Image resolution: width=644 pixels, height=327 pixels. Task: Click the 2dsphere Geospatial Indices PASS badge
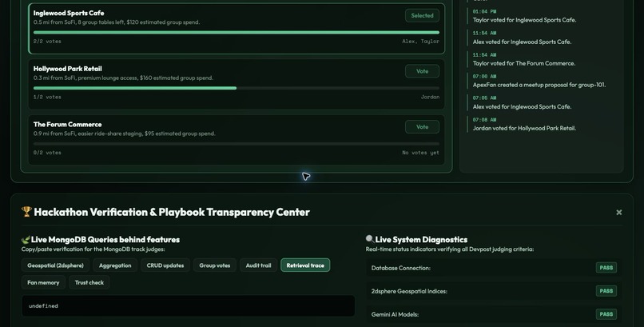pos(606,291)
